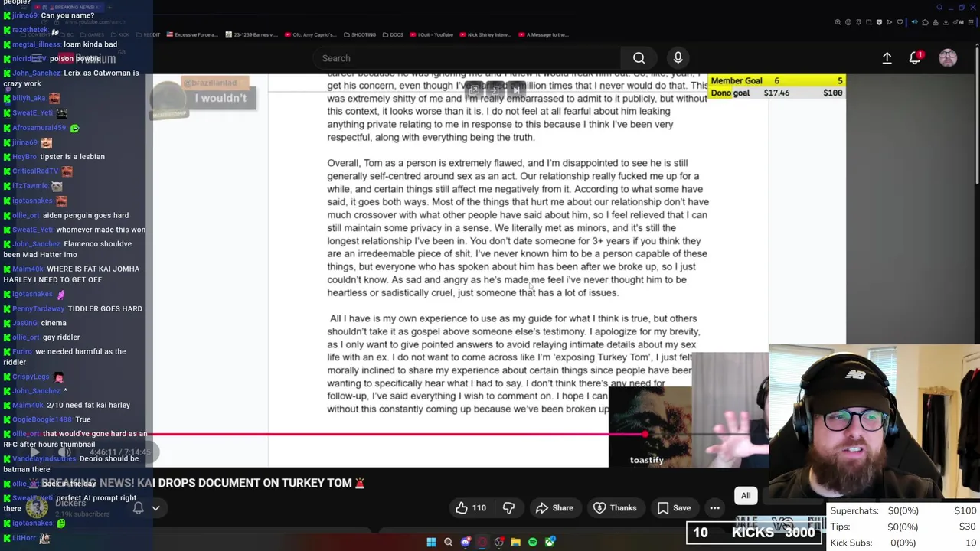Screen dimensions: 980x551
Task: Open the AI assistant toolbar icon
Action: (959, 22)
